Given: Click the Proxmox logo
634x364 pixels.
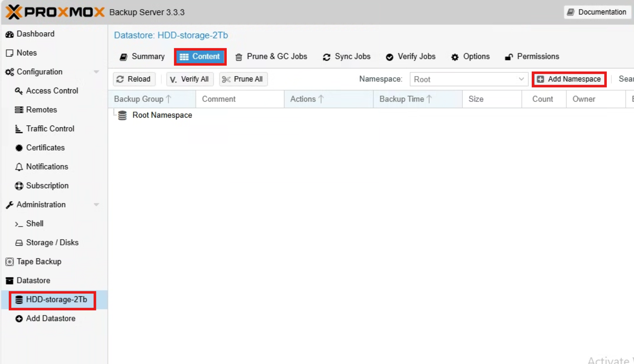Looking at the screenshot, I should point(55,12).
